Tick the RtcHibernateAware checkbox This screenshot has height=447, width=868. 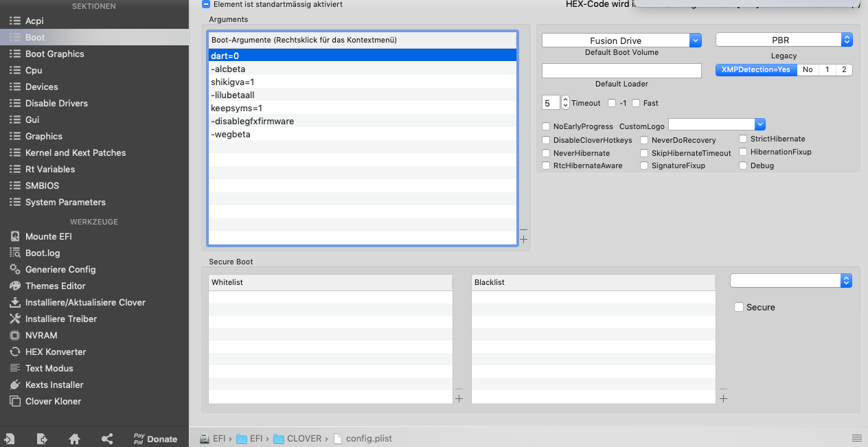click(546, 165)
